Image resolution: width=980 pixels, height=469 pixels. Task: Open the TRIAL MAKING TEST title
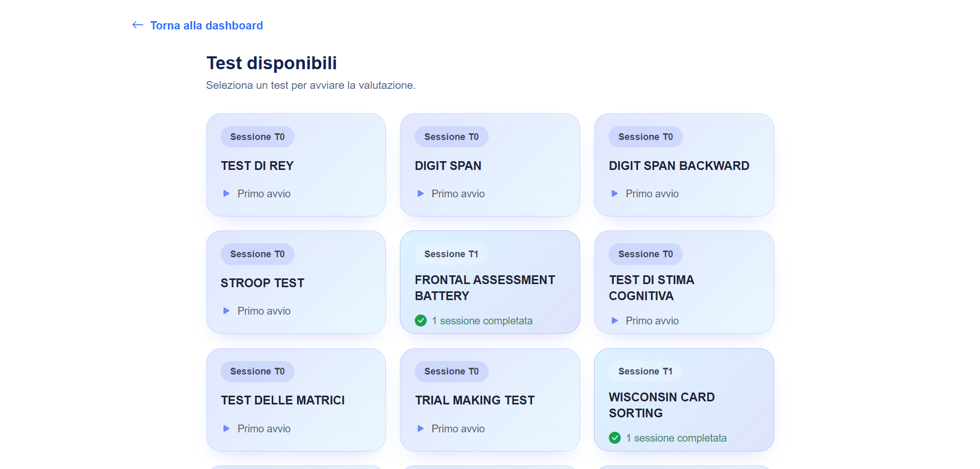point(475,400)
